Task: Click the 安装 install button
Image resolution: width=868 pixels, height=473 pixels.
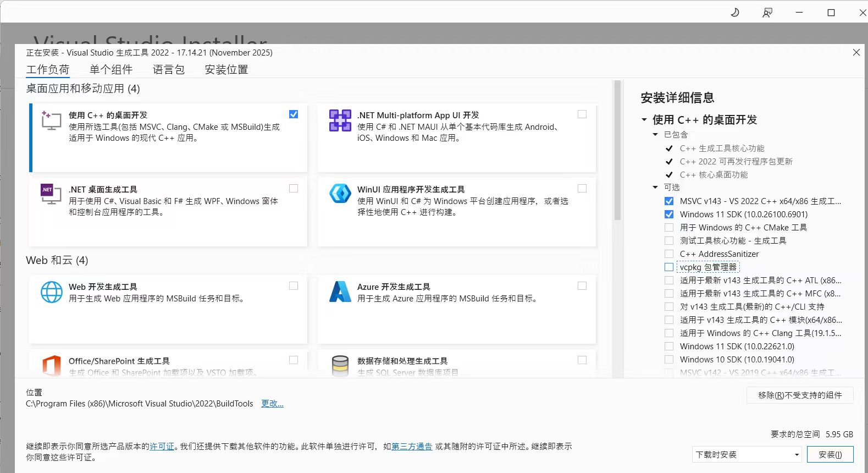Action: pos(830,455)
